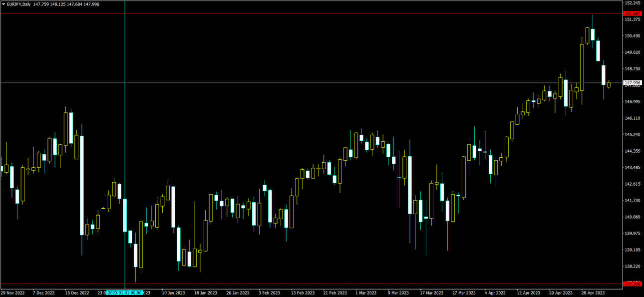Click the 146.110 price axis label
This screenshot has height=297, width=644.
coord(633,118)
